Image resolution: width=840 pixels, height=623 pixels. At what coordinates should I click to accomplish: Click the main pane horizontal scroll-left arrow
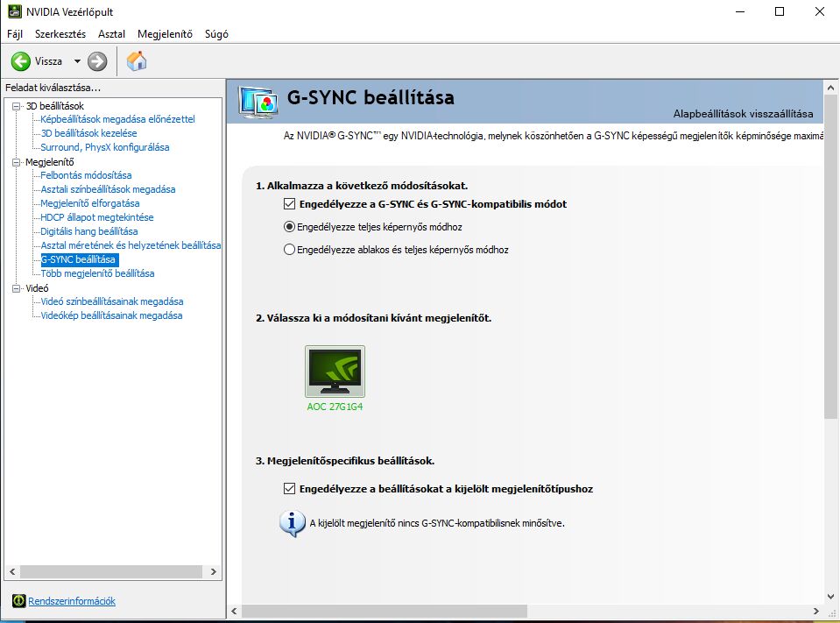(x=234, y=611)
